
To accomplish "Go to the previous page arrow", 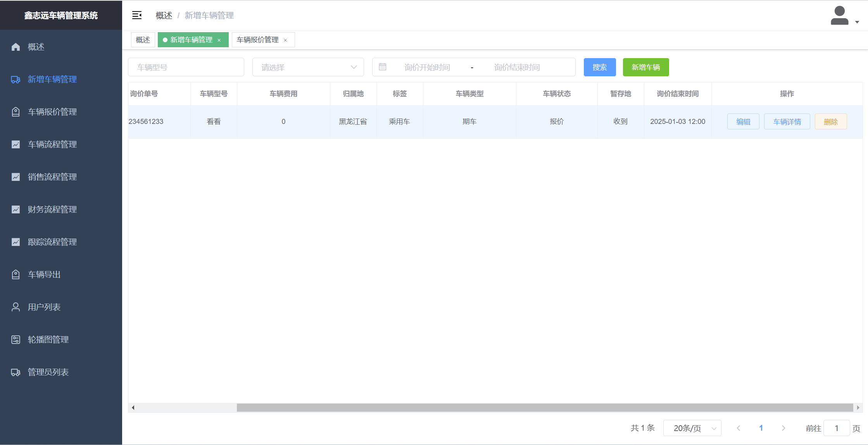I will (739, 428).
